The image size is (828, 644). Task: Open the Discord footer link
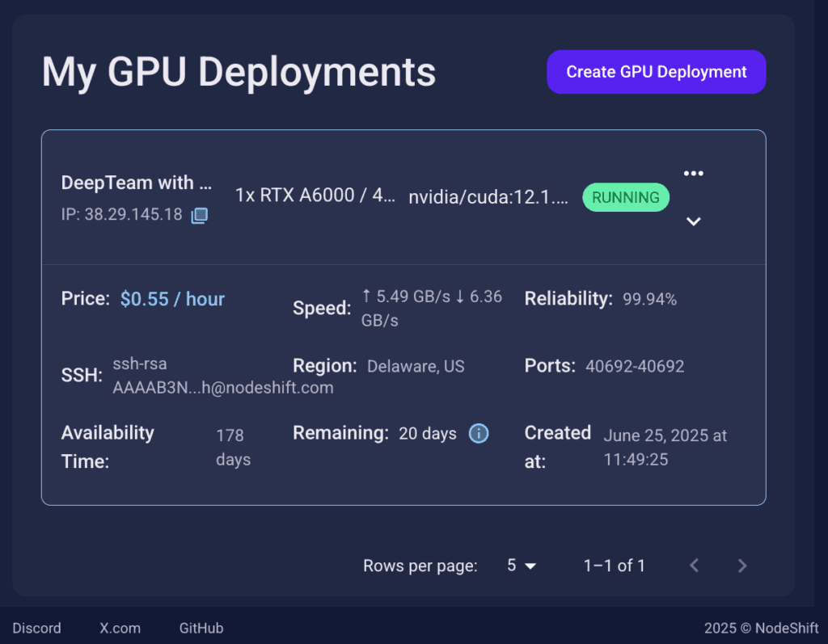click(36, 628)
